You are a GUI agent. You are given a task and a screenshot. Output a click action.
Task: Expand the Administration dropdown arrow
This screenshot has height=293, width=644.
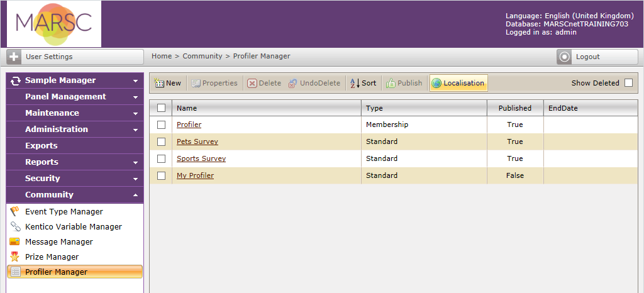click(x=136, y=131)
